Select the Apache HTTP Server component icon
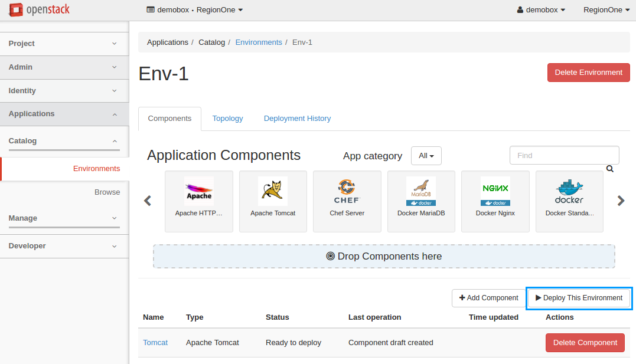Screen dimensions: 636x364 click(x=198, y=192)
